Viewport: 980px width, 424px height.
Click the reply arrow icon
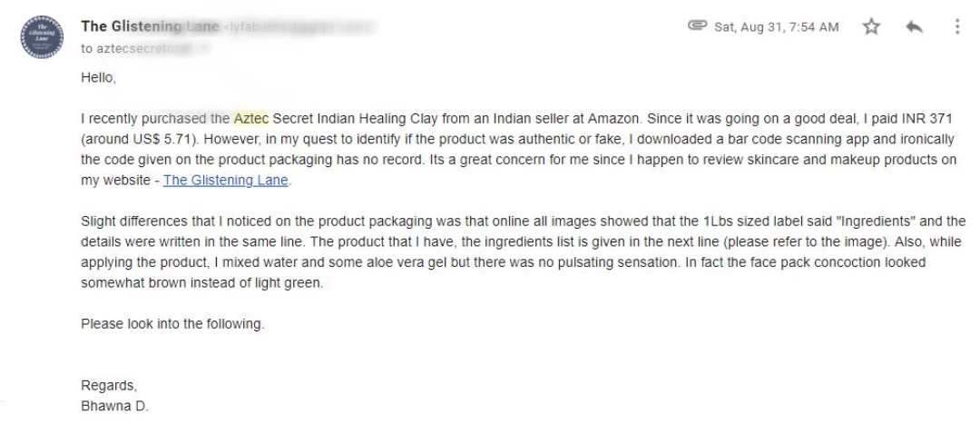[x=914, y=26]
